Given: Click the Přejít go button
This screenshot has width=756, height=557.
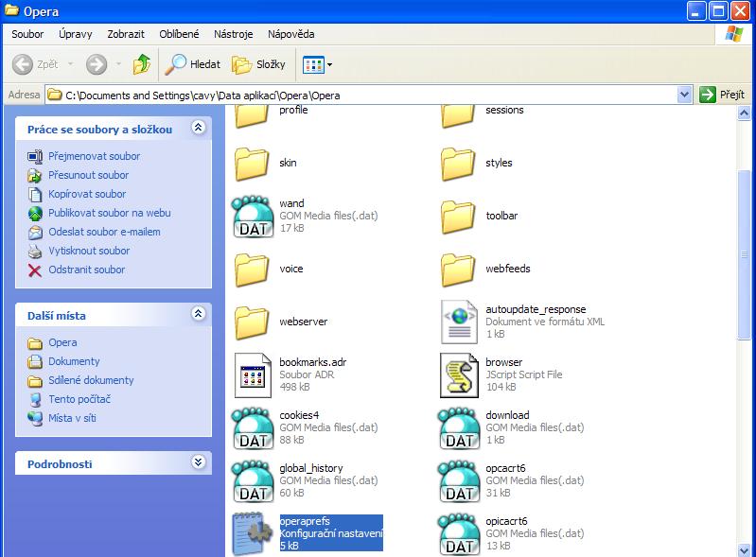Looking at the screenshot, I should point(723,95).
